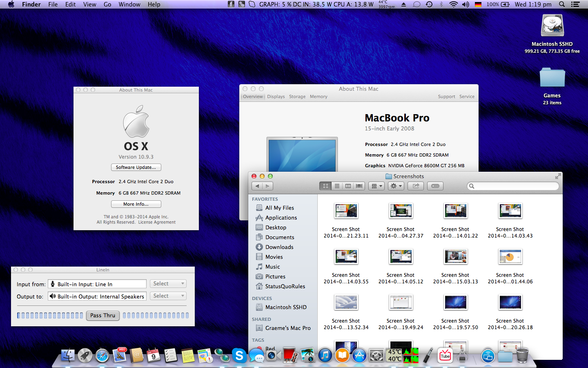This screenshot has height=368, width=588.
Task: Enter full screen for Screenshots window
Action: (558, 176)
